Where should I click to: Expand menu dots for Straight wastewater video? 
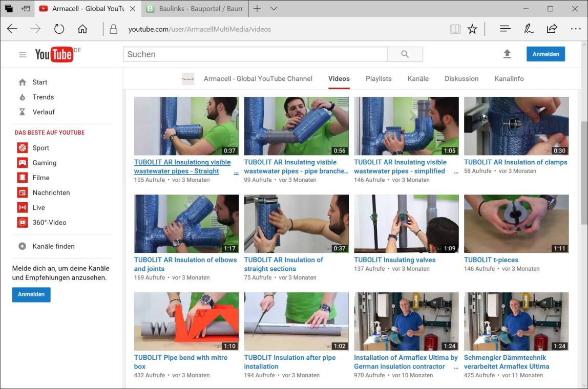pyautogui.click(x=236, y=171)
